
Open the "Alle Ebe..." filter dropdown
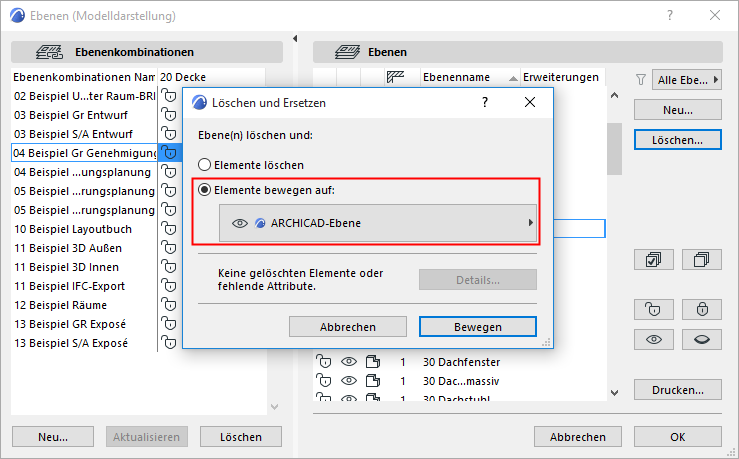(x=686, y=79)
